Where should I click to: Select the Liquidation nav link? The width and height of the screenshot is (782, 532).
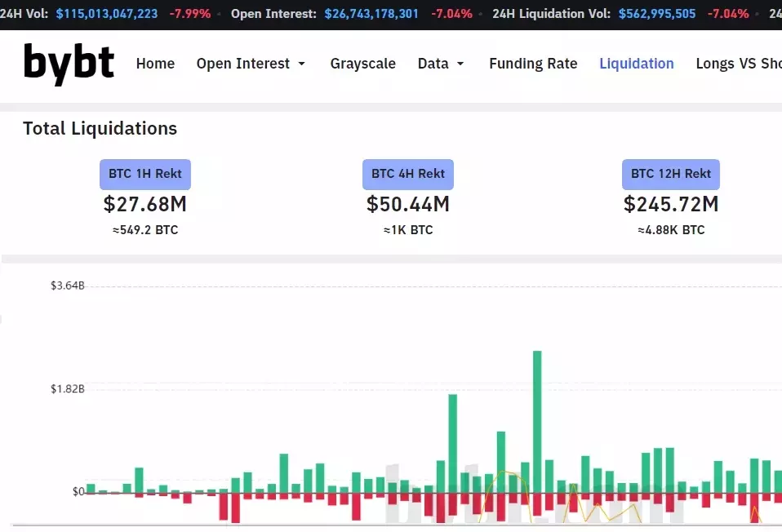pos(637,64)
